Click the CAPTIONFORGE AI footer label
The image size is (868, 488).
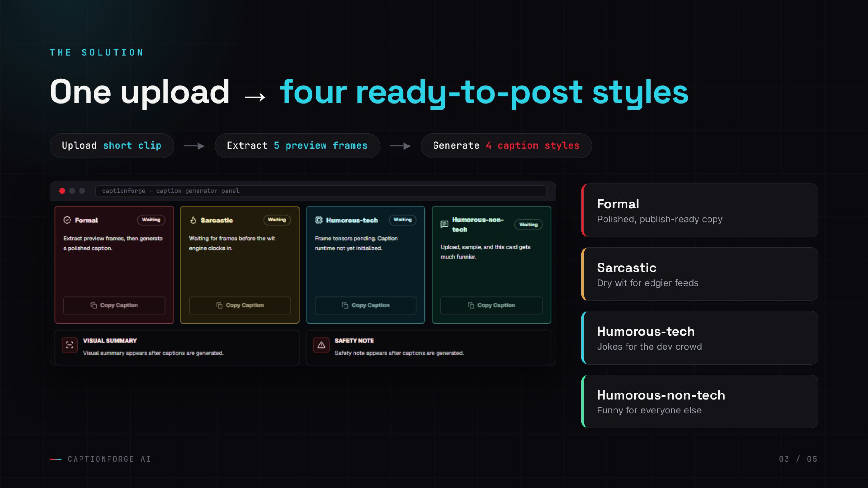coord(110,459)
